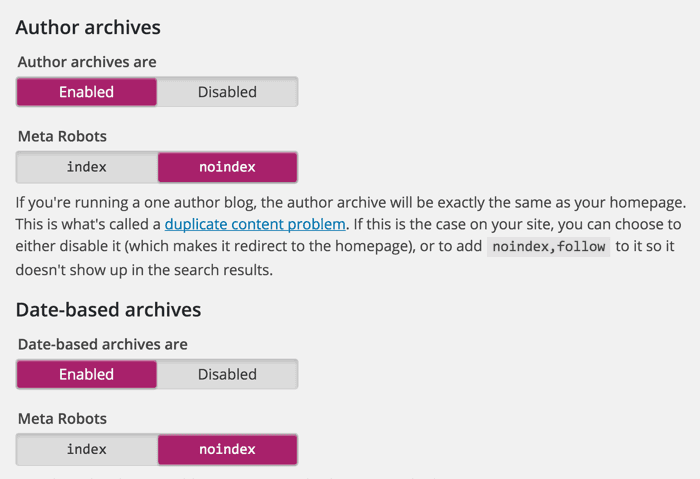Open the duplicate content problem link
This screenshot has width=700, height=479.
[255, 223]
